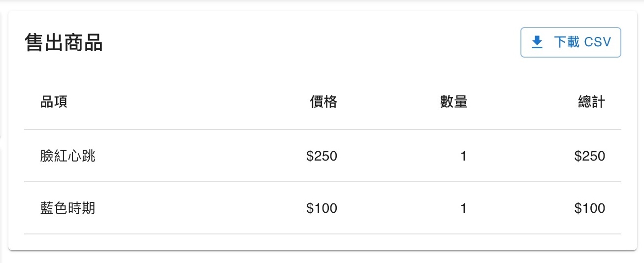644x263 pixels.
Task: Select the 藍色時期 item name
Action: point(67,208)
